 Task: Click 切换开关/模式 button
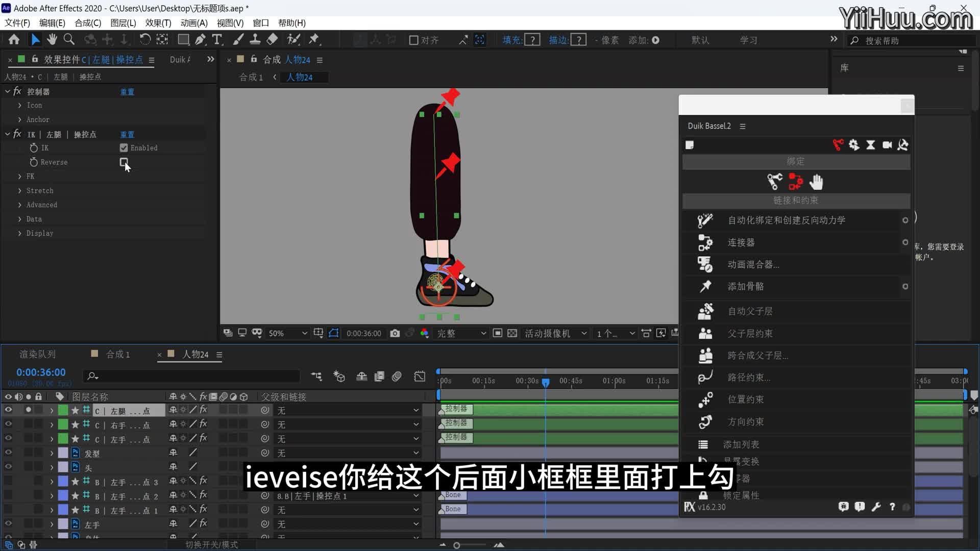pyautogui.click(x=211, y=545)
